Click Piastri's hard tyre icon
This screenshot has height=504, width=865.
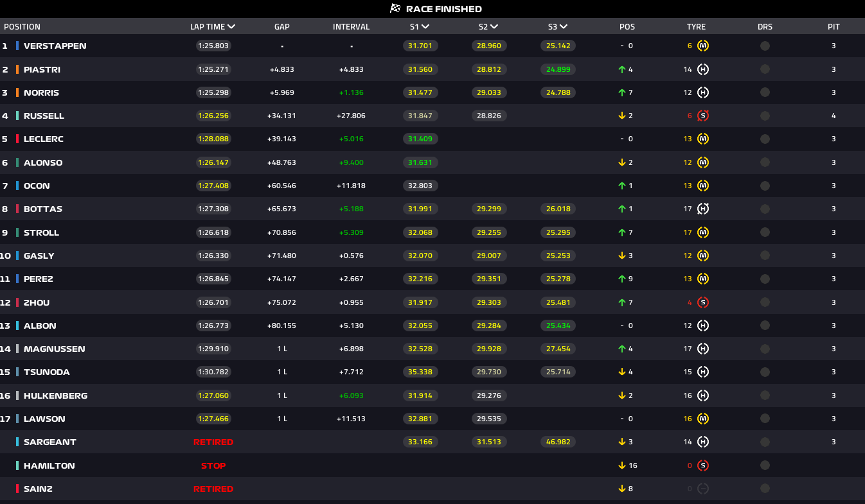[x=703, y=69]
